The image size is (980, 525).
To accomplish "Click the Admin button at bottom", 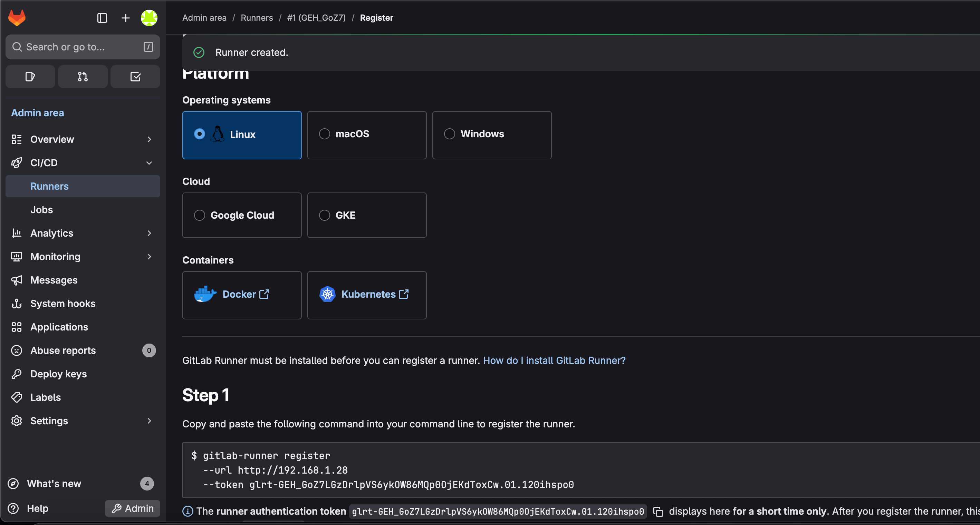I will click(132, 508).
